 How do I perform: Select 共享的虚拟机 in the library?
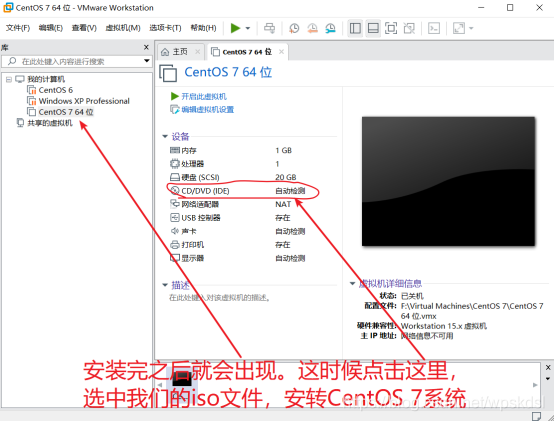click(x=50, y=123)
